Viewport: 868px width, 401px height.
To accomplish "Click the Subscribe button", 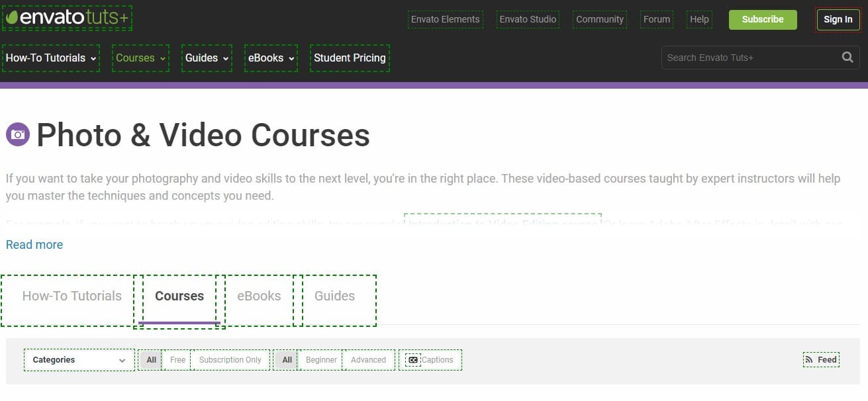I will click(x=763, y=20).
